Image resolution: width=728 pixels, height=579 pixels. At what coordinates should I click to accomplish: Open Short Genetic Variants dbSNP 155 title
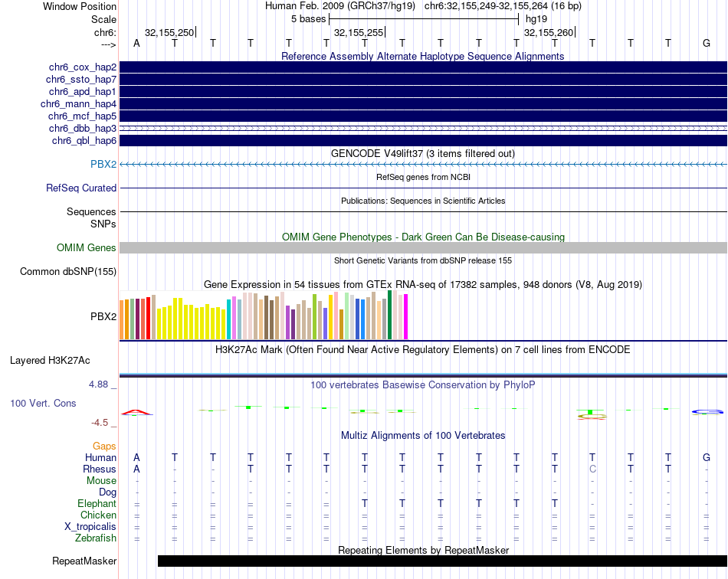(x=423, y=260)
